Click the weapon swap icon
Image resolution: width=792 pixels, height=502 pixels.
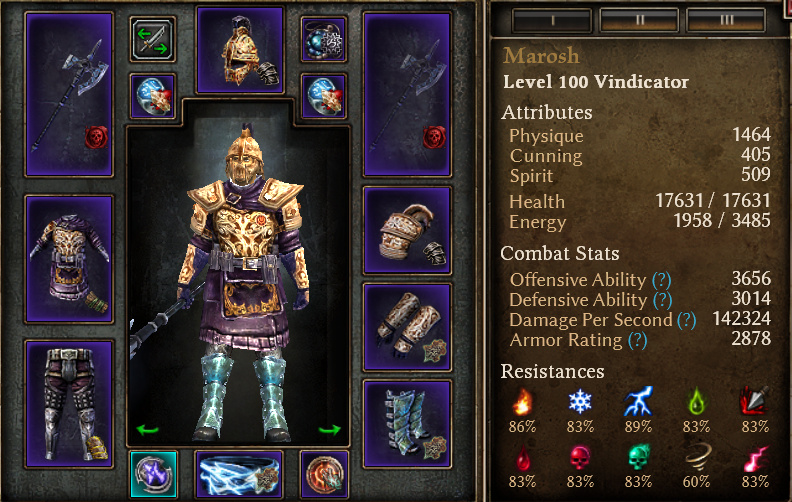pos(153,39)
